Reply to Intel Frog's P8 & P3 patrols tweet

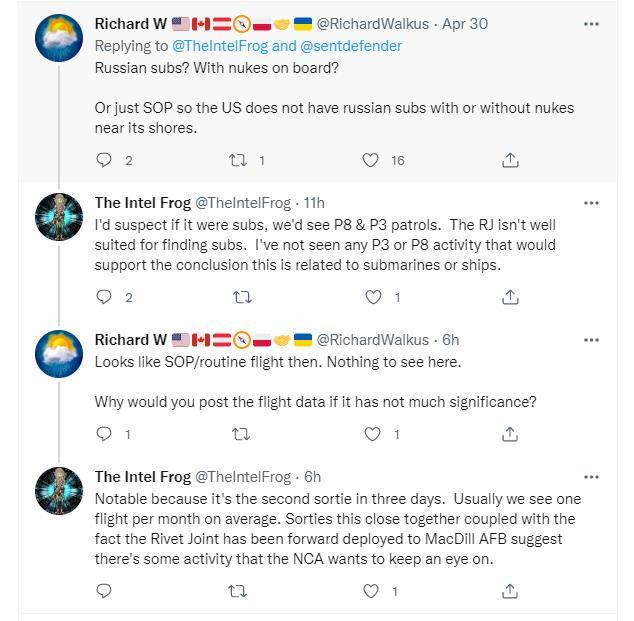[x=104, y=297]
